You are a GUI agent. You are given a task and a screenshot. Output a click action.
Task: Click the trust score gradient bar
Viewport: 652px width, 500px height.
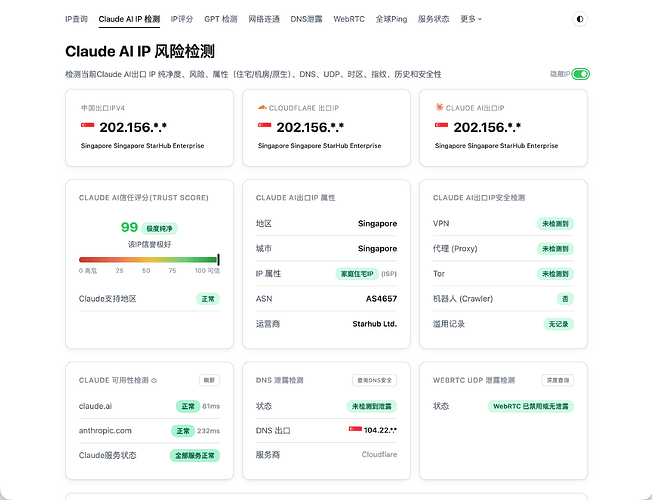149,260
